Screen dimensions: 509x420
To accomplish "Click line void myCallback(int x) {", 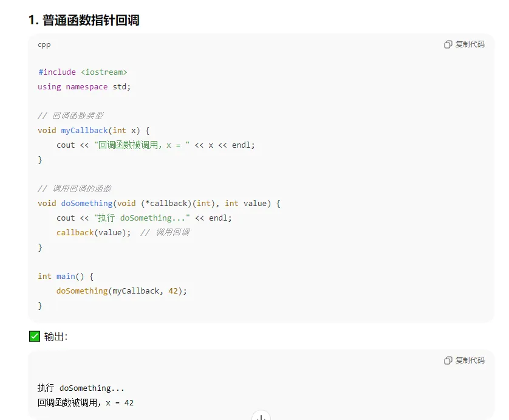I will [94, 131].
